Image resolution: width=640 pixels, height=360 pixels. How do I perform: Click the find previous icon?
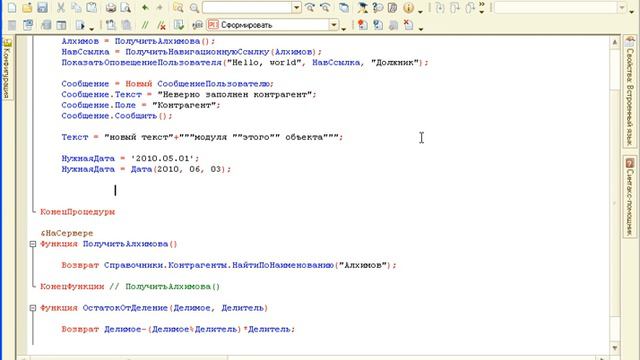(325, 7)
